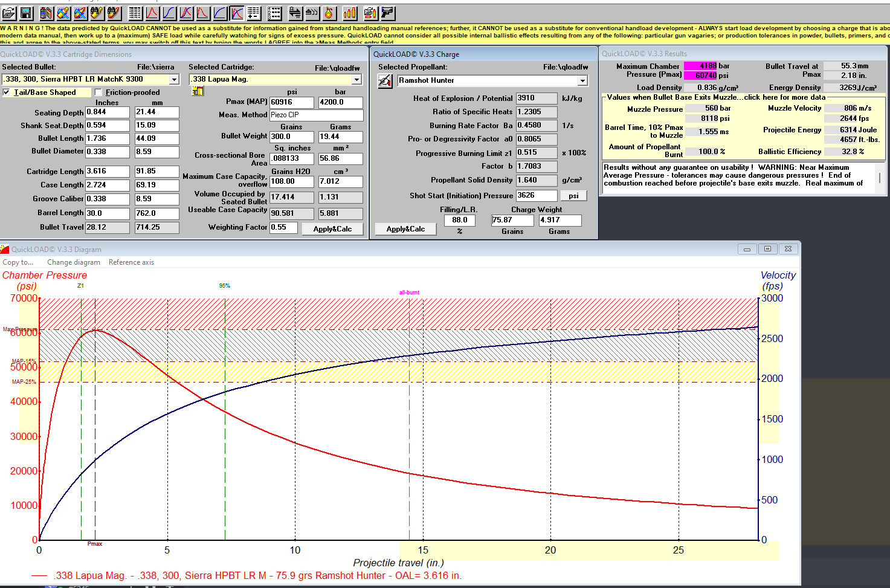Click the Burning Rate Factor Ba field
The image size is (890, 588).
(x=537, y=126)
